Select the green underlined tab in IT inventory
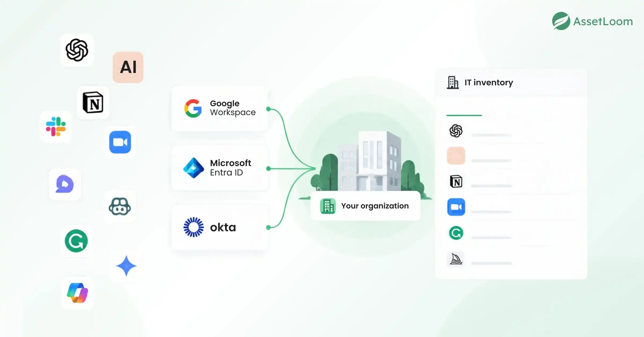The height and width of the screenshot is (337, 644). [464, 115]
